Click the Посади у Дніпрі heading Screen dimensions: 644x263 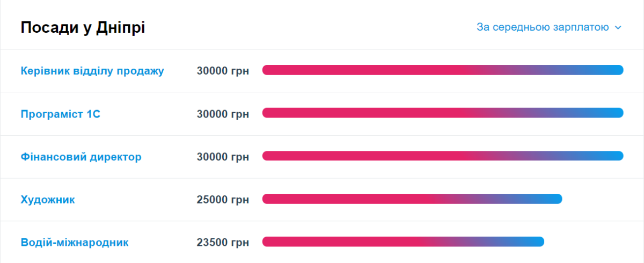tap(83, 27)
